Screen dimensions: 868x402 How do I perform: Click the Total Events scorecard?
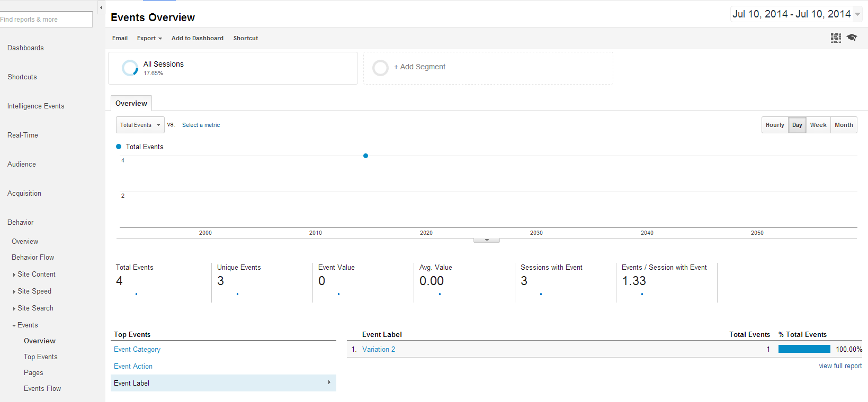161,281
